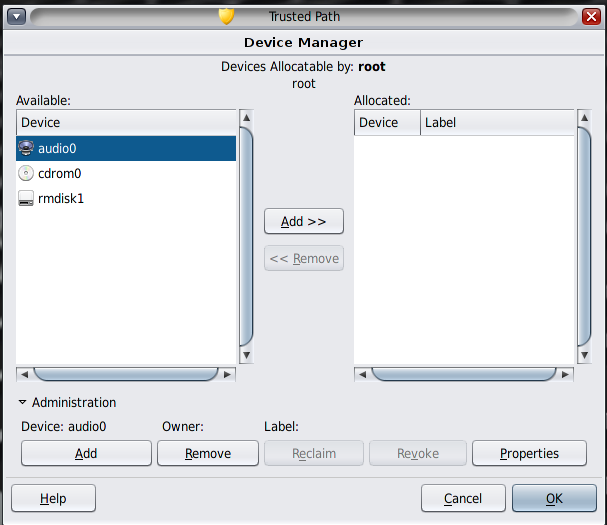Click the Device column header in Allocated list
The height and width of the screenshot is (525, 607).
(387, 122)
